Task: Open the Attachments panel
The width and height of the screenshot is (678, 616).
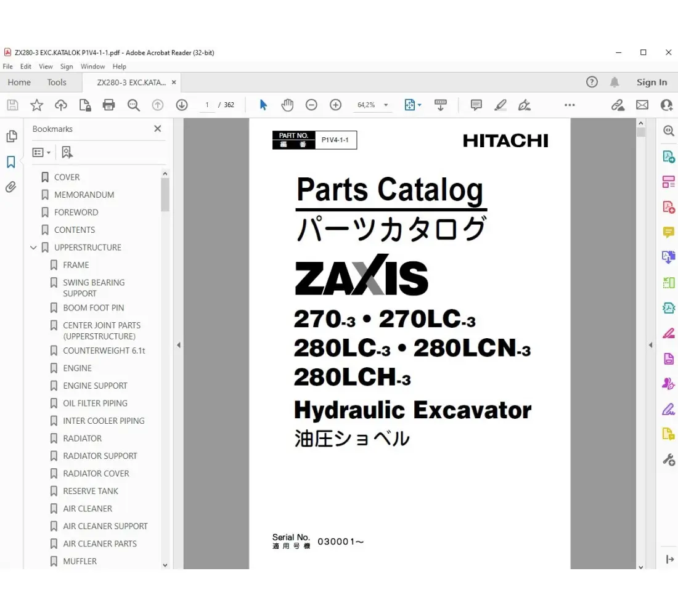Action: [12, 187]
